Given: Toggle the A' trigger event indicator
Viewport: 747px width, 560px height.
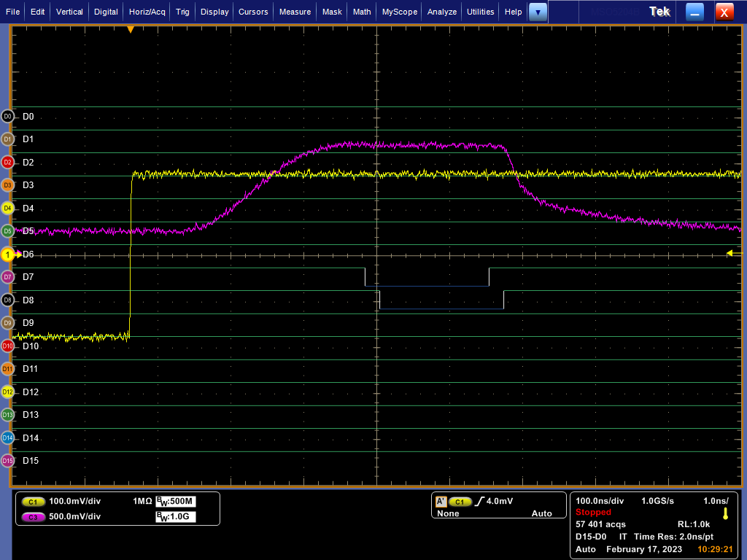Looking at the screenshot, I should tap(441, 502).
